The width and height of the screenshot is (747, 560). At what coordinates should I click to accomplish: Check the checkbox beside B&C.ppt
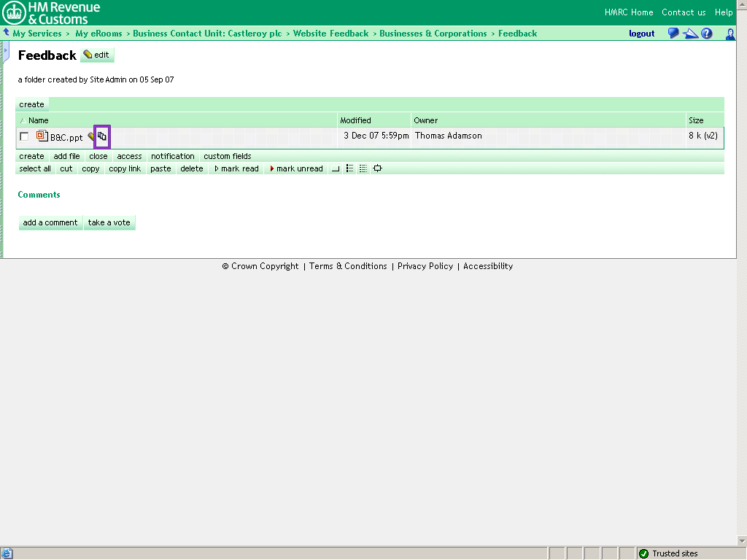23,136
